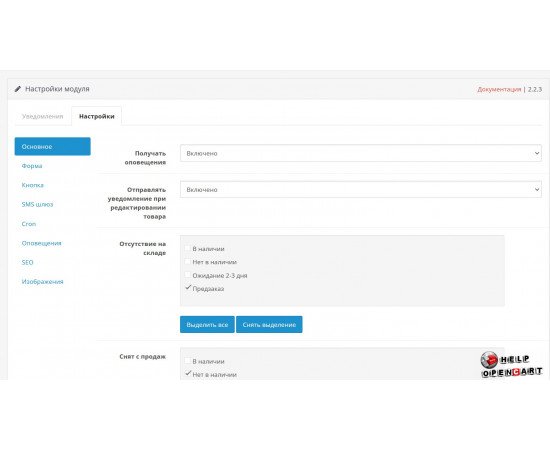
Task: Switch to the Уведомления tab
Action: [x=42, y=116]
